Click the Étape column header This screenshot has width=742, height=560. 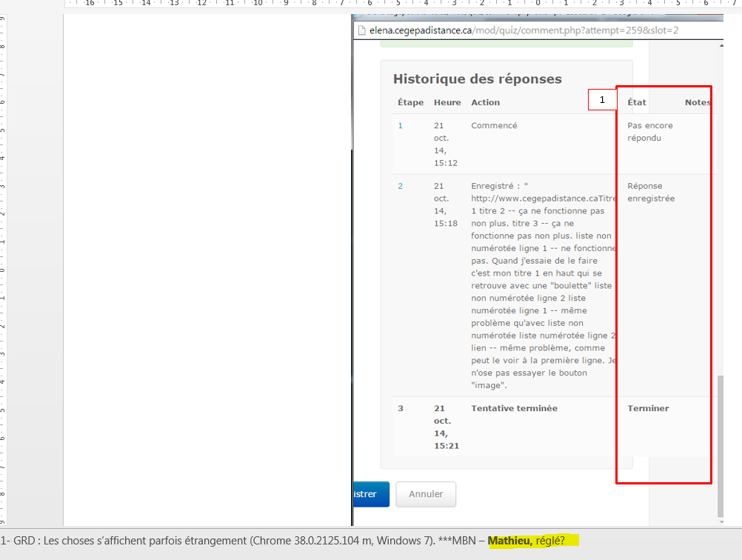(x=410, y=102)
